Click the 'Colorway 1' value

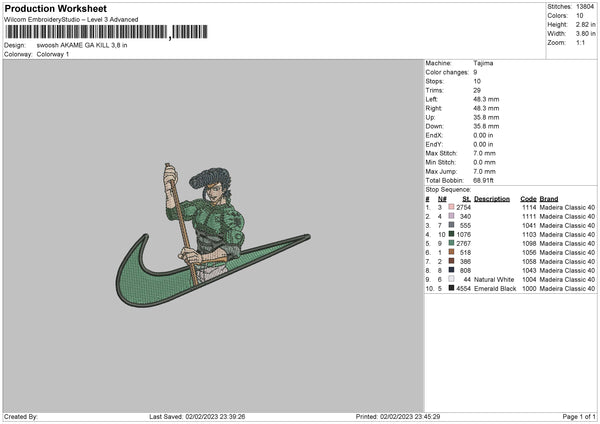53,54
